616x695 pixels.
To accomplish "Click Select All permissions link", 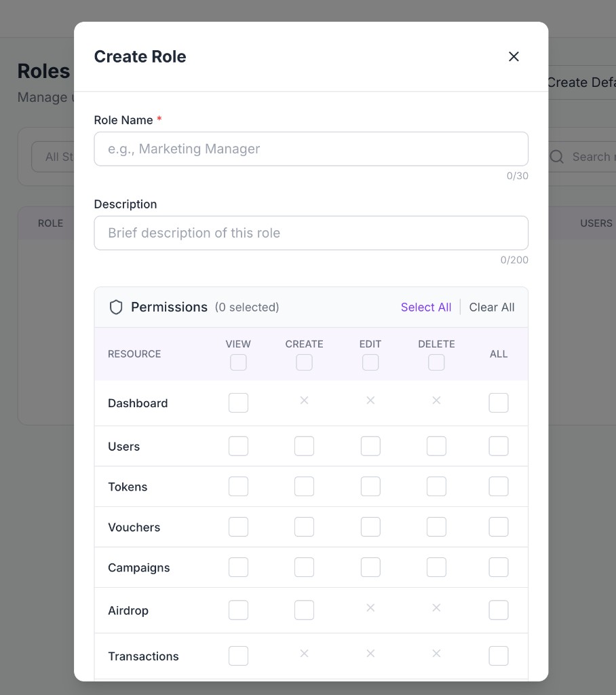I will click(x=426, y=307).
